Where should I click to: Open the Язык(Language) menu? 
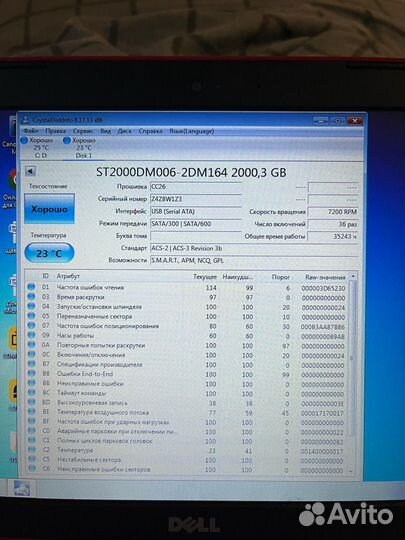pyautogui.click(x=191, y=131)
